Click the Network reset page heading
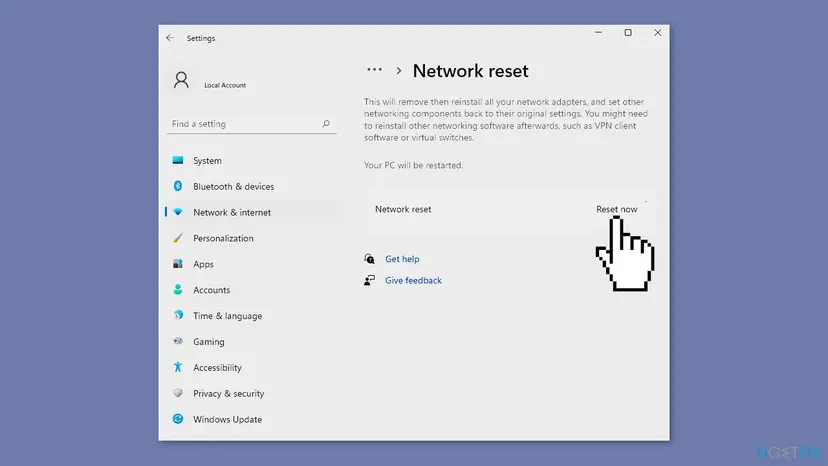The width and height of the screenshot is (828, 466). 470,71
